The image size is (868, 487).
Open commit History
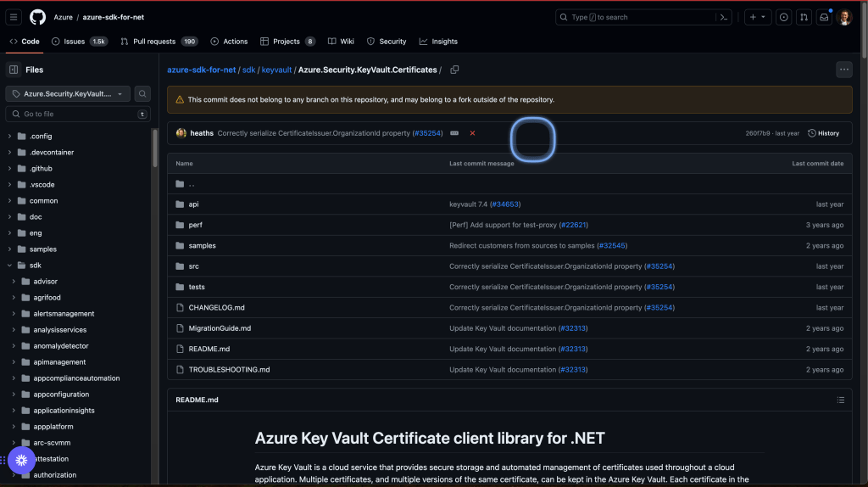click(824, 133)
